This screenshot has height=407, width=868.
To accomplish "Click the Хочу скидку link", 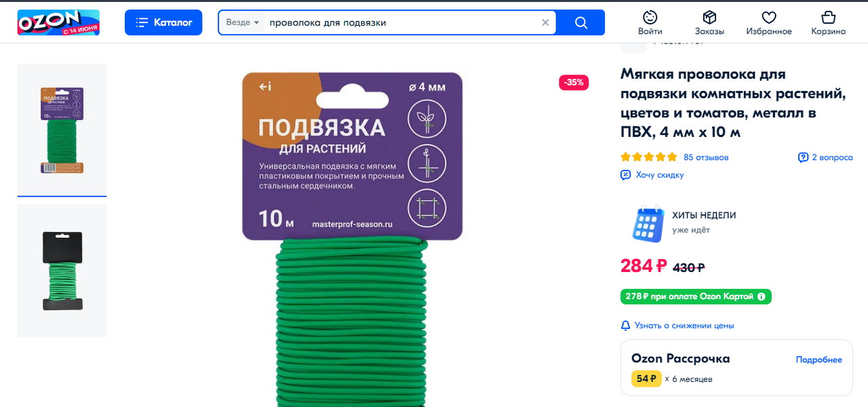I will tap(652, 175).
